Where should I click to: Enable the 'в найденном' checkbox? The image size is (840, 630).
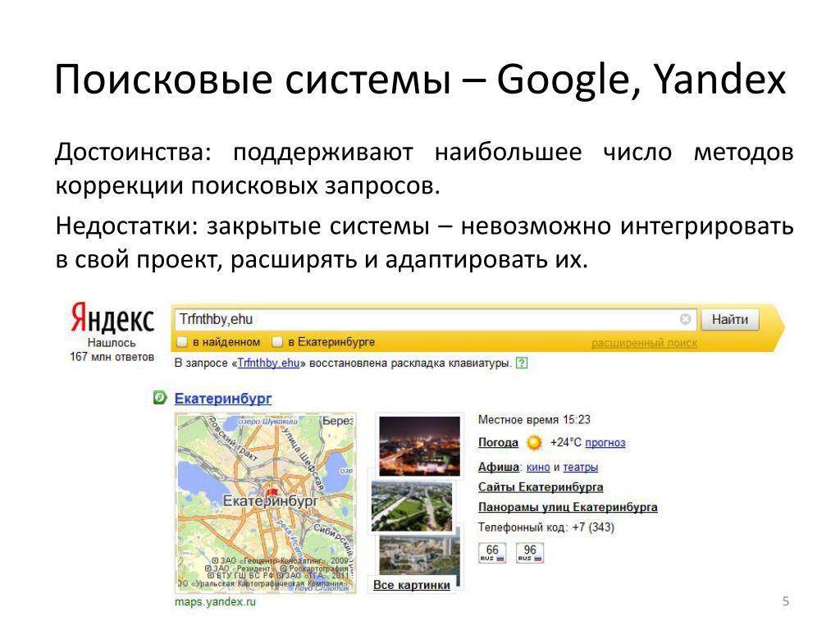pyautogui.click(x=182, y=342)
